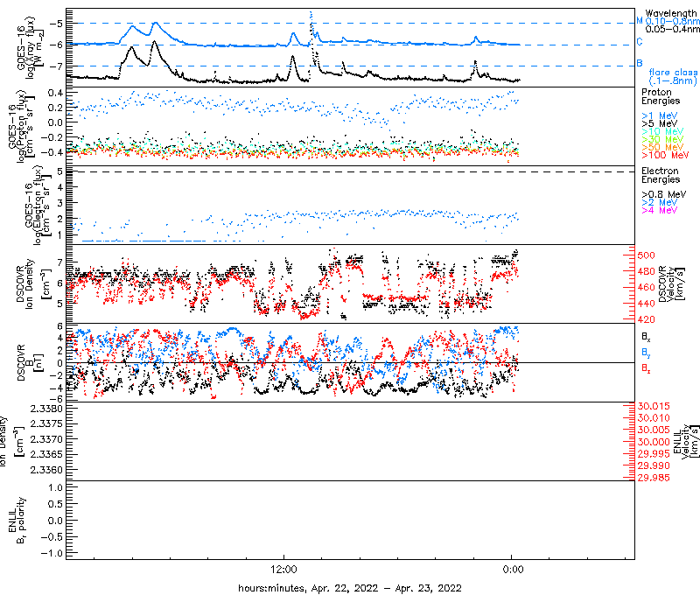Click the '2.3360' ion density tick

point(46,470)
